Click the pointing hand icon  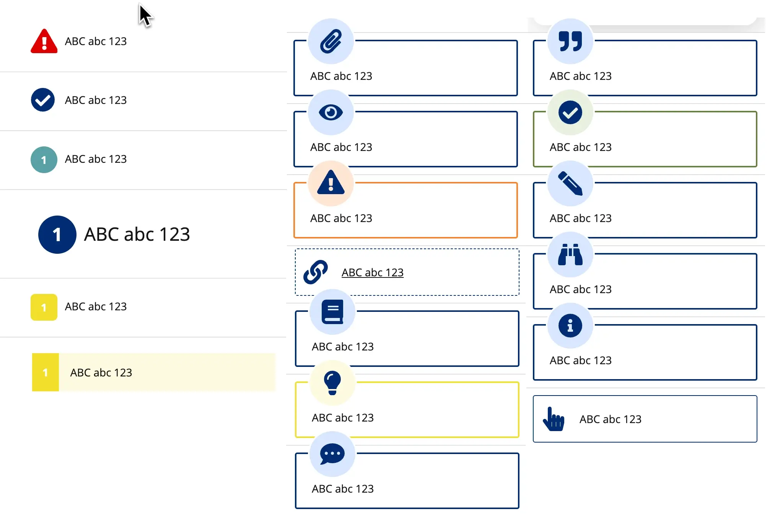(x=553, y=419)
